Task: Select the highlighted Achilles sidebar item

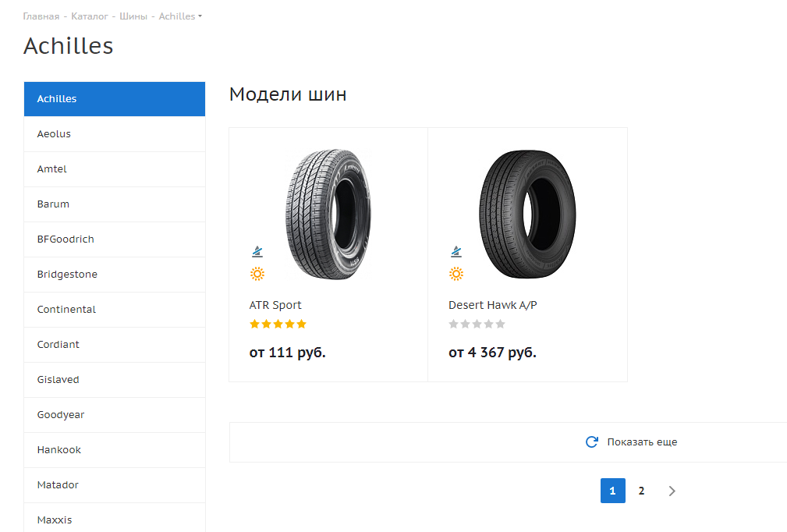Action: (115, 99)
